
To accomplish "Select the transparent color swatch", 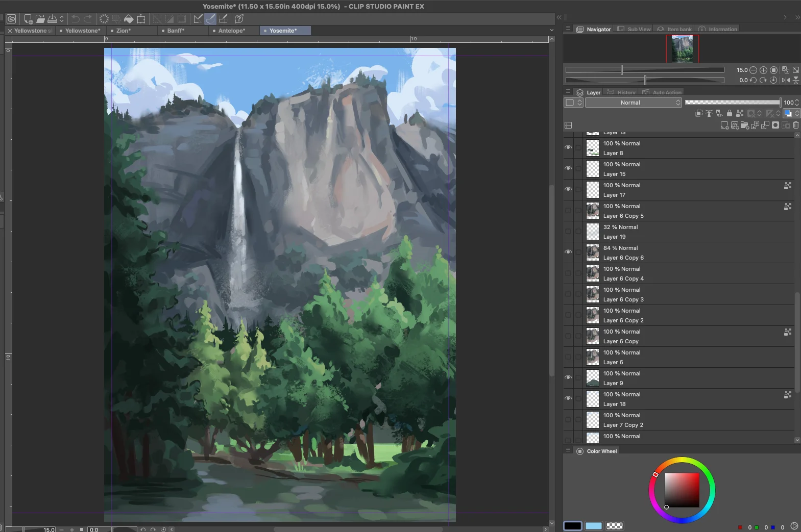I will coord(614,526).
